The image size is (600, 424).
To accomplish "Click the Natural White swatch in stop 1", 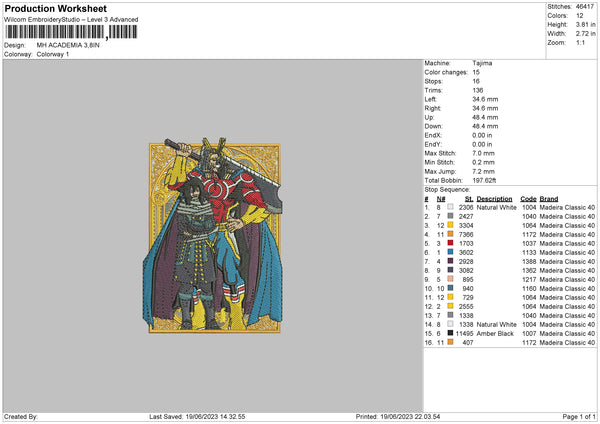I will 450,207.
